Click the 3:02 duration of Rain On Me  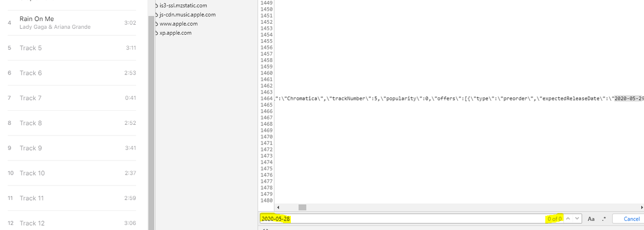pyautogui.click(x=130, y=23)
